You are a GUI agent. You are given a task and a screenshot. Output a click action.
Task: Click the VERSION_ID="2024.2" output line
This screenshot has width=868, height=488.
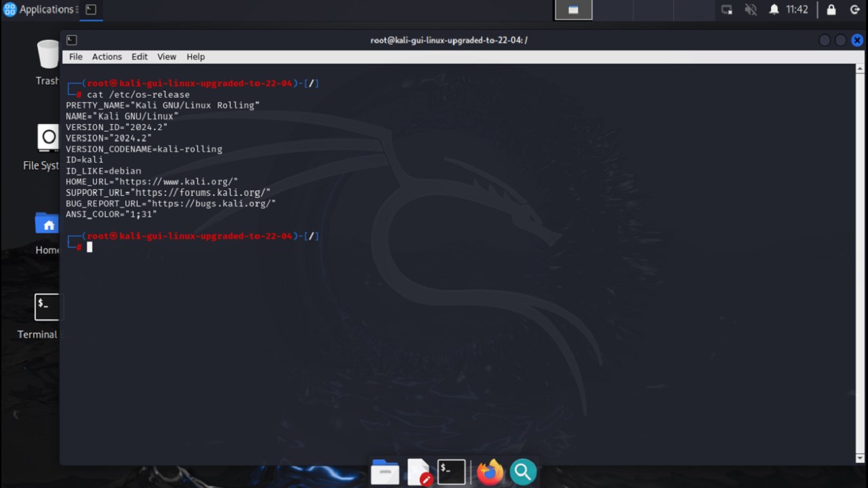coord(117,127)
